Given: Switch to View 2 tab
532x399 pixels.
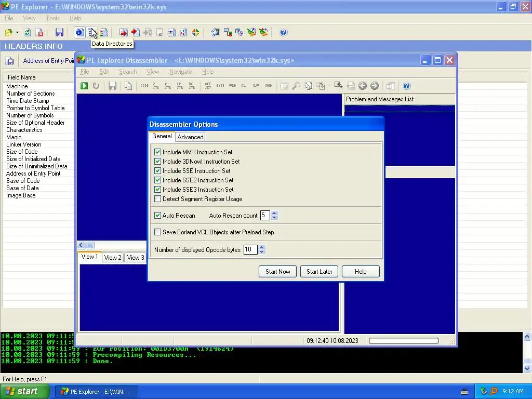Looking at the screenshot, I should click(113, 258).
